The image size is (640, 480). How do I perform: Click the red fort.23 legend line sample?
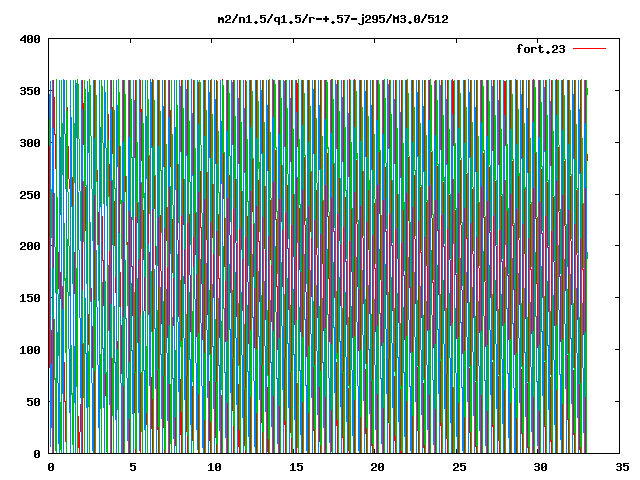pos(589,49)
